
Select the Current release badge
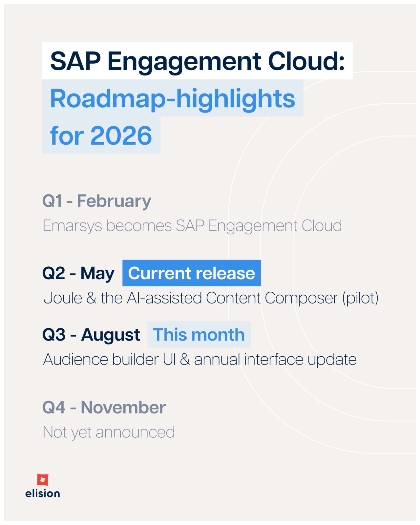pos(192,273)
